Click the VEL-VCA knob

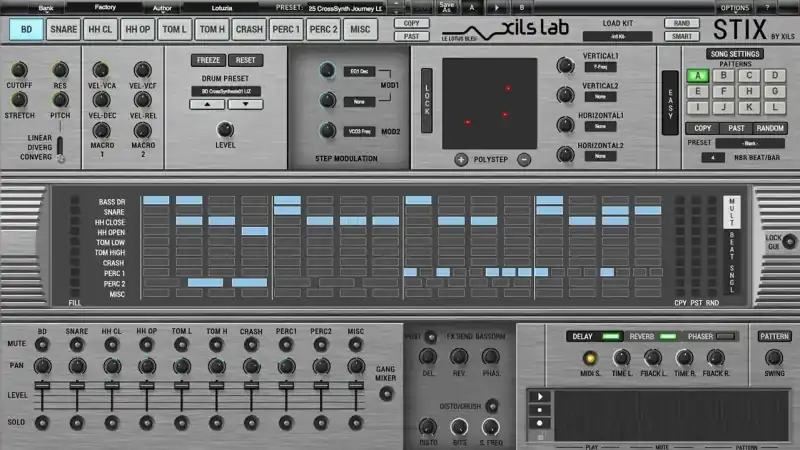101,70
